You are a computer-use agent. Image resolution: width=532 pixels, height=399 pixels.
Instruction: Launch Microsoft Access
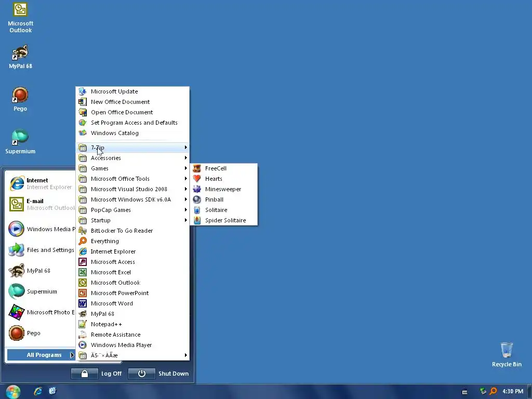tap(132, 262)
